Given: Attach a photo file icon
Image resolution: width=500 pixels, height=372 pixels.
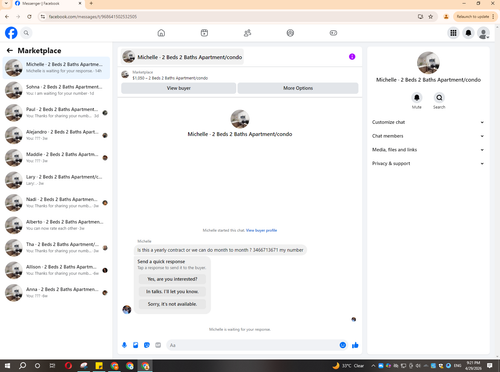Looking at the screenshot, I should click(136, 345).
